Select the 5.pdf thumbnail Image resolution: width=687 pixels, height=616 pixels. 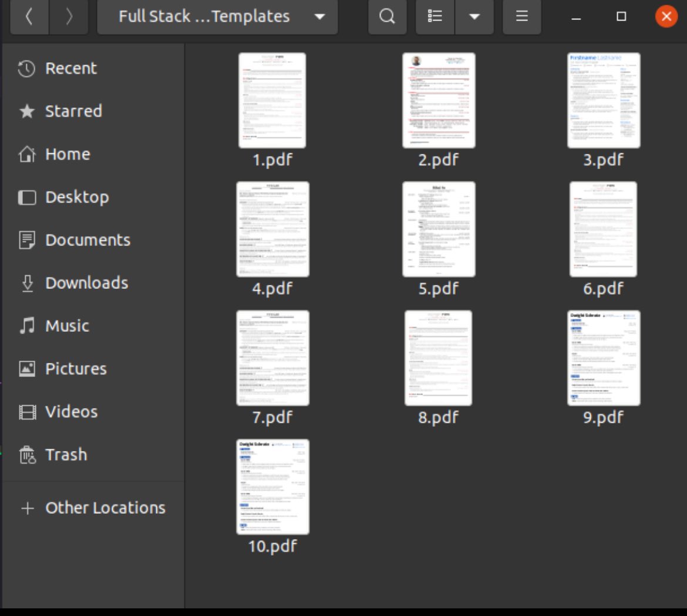click(x=439, y=229)
